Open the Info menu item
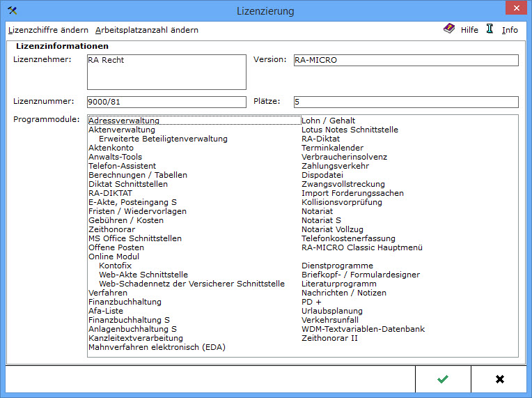The height and width of the screenshot is (398, 532). [510, 30]
